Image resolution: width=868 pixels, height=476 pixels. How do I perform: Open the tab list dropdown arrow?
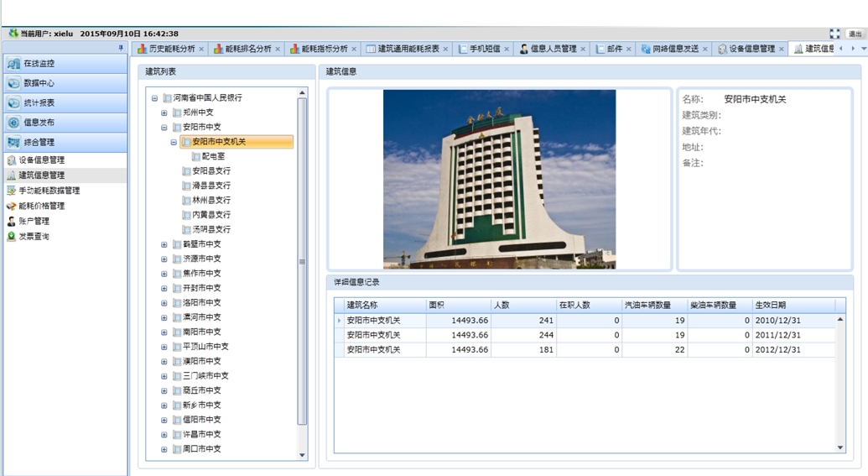click(x=863, y=49)
